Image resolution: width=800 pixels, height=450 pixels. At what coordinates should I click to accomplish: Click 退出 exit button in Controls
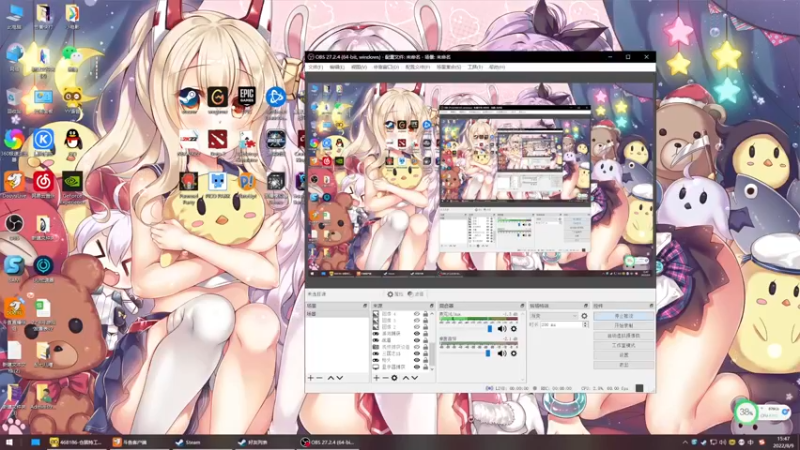(x=623, y=365)
